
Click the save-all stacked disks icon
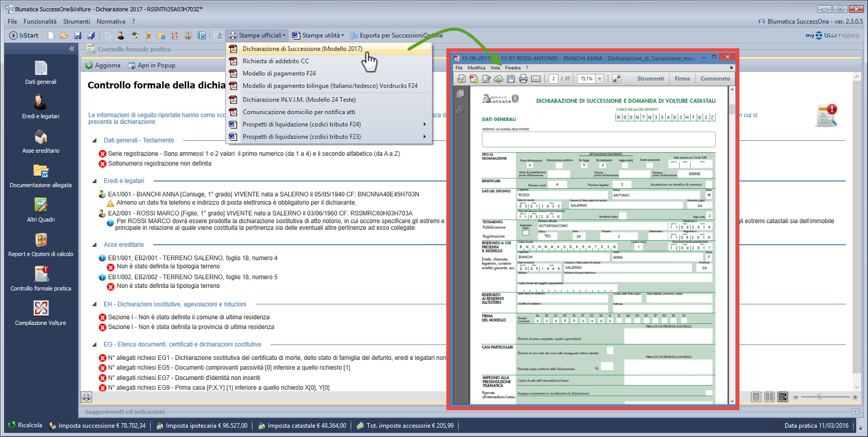click(91, 35)
